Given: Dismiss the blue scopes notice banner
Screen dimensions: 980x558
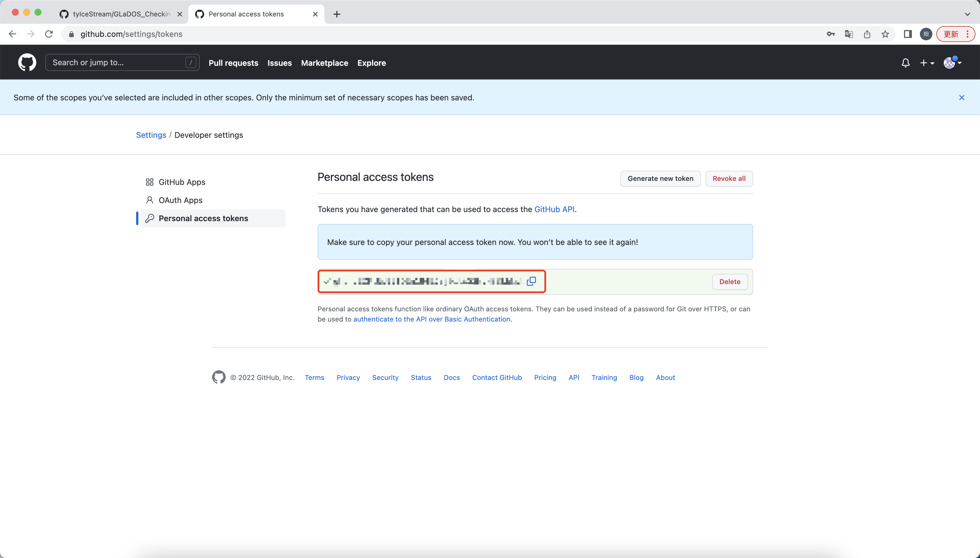Looking at the screenshot, I should coord(962,97).
